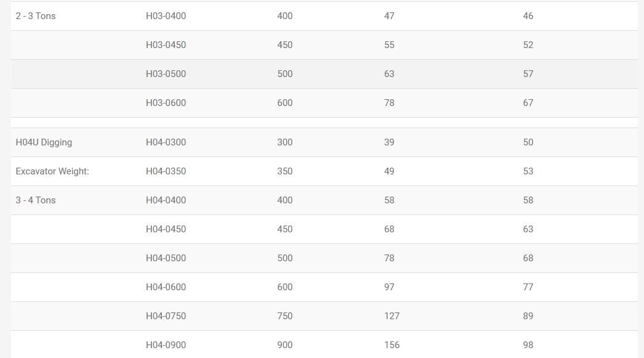Click the "Excavator Weight:" label

pyautogui.click(x=52, y=171)
